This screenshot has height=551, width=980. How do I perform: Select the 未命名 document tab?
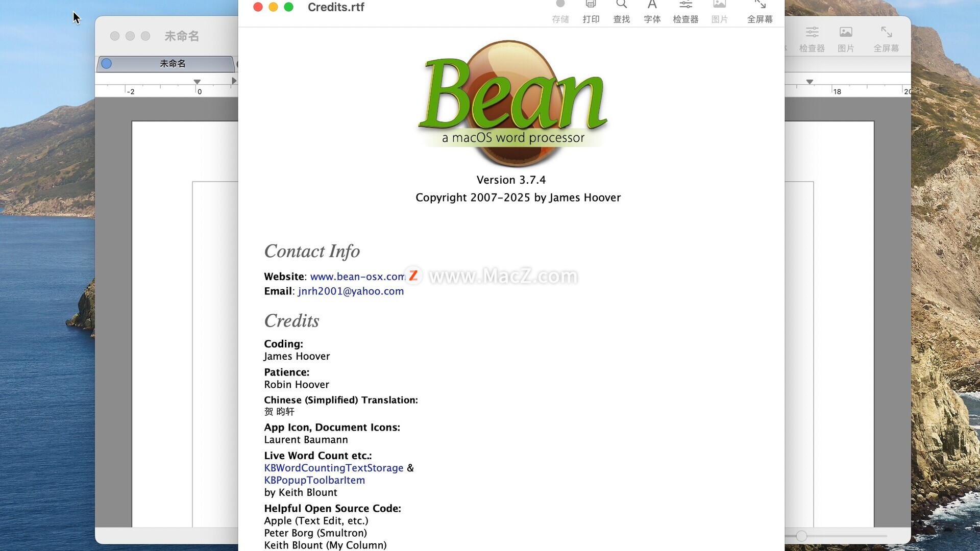pos(172,64)
